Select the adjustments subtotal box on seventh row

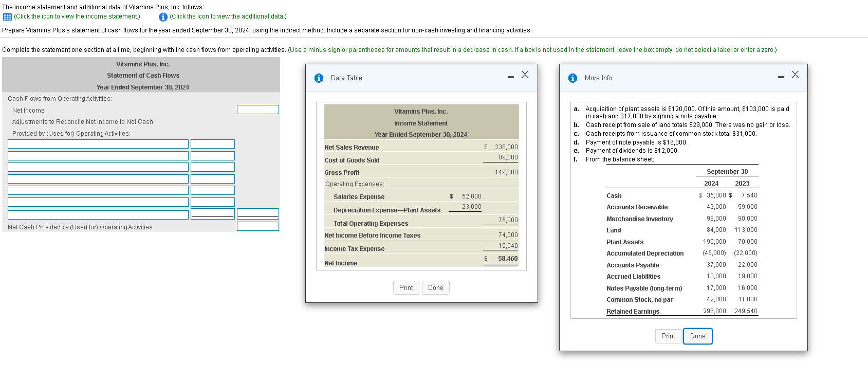(258, 214)
